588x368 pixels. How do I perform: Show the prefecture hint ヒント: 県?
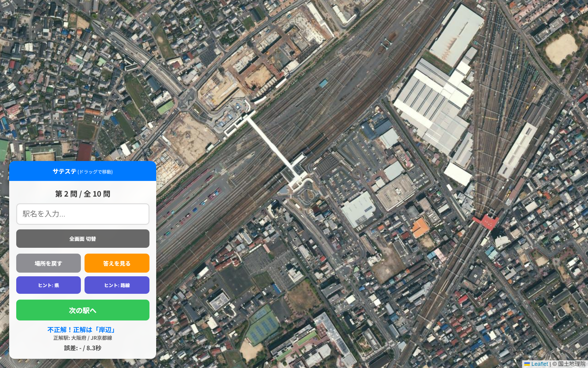pyautogui.click(x=48, y=285)
